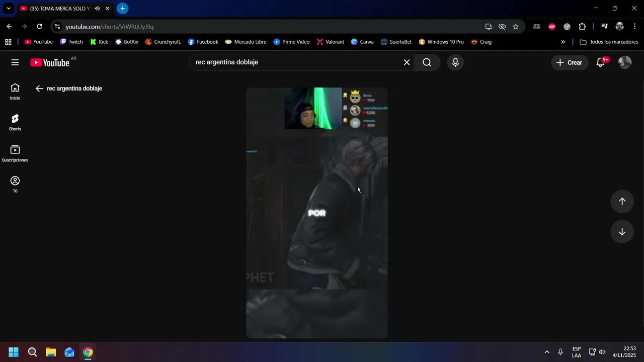
Task: Open the Kick bookmark
Action: click(99, 42)
